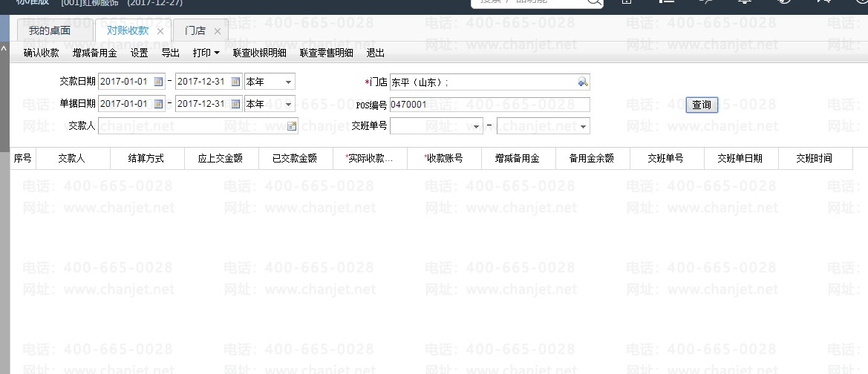Close the 门店 tab
The width and height of the screenshot is (868, 374).
(x=217, y=31)
